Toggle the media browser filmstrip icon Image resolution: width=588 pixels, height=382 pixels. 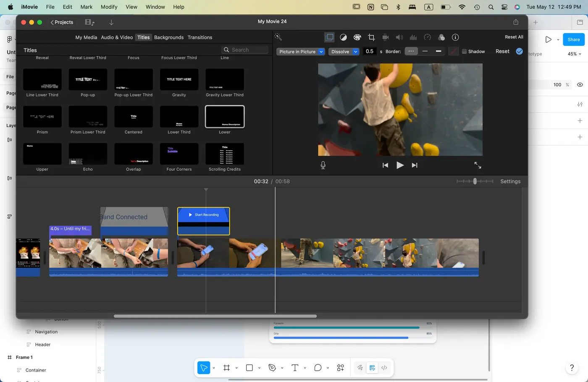point(89,22)
